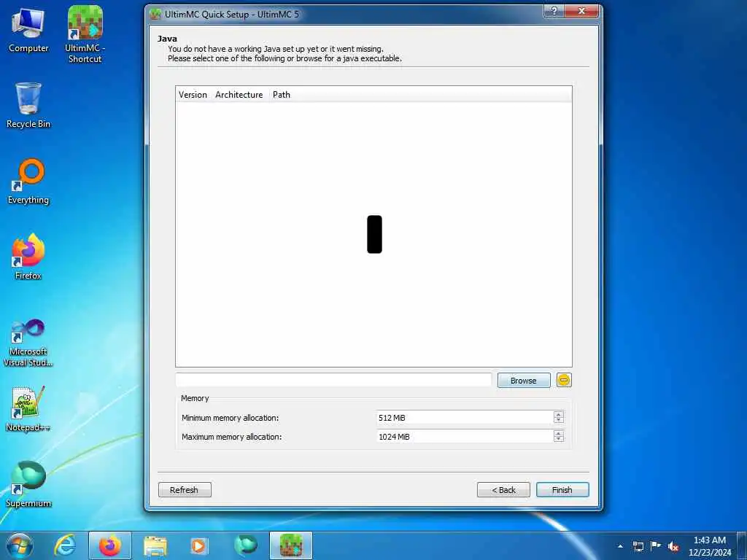
Task: Select the Microsoft Visual Studio desktop shortcut
Action: pyautogui.click(x=28, y=343)
